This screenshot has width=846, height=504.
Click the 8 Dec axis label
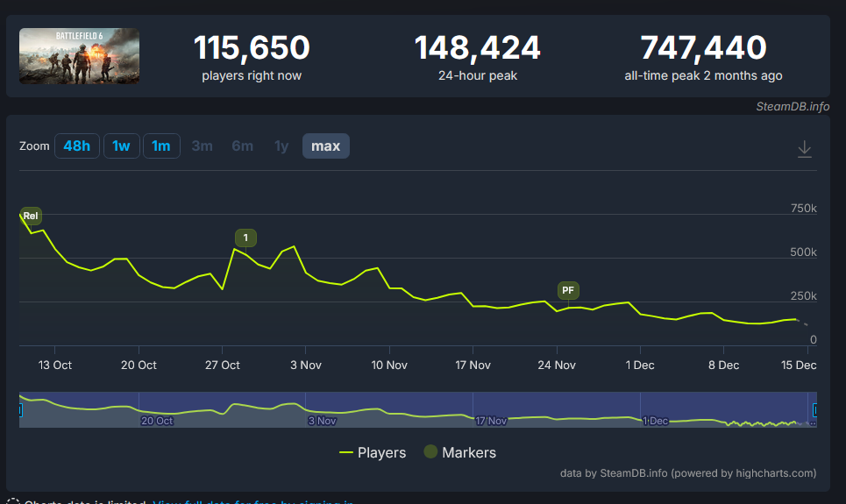723,365
